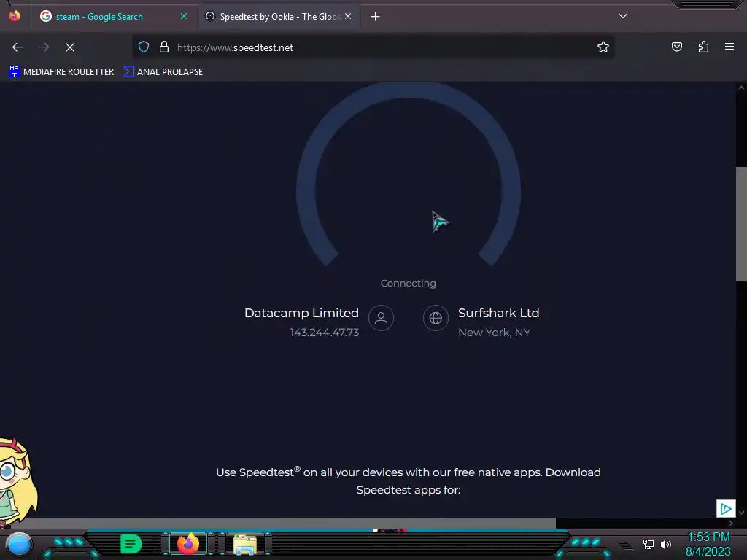Click the scroll down arrow
This screenshot has width=747, height=560.
coord(741,513)
